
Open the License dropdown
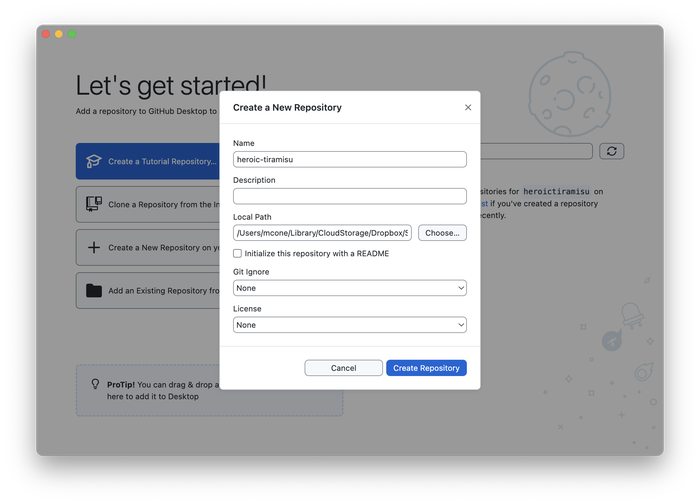click(x=350, y=325)
